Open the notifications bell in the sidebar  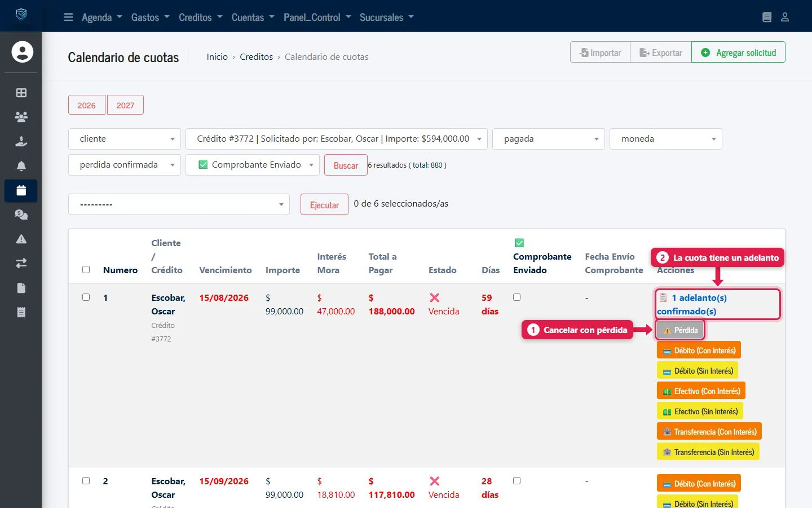point(21,166)
